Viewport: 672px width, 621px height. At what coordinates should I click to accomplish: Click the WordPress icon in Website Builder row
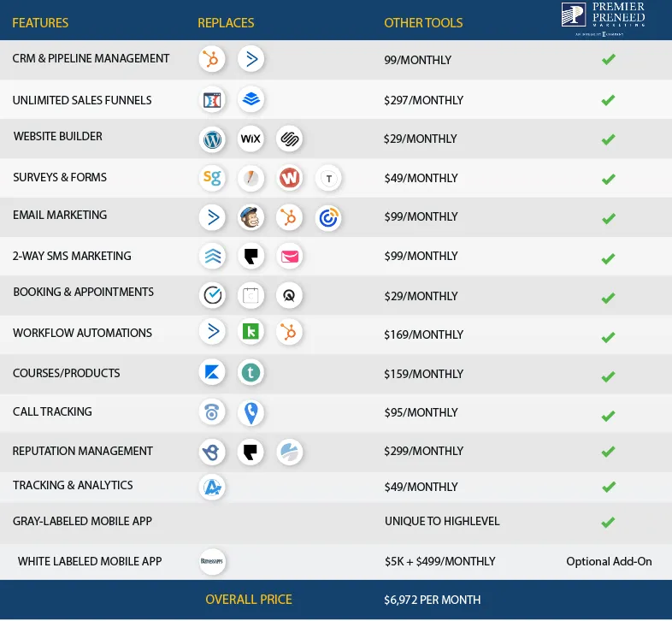(x=212, y=139)
